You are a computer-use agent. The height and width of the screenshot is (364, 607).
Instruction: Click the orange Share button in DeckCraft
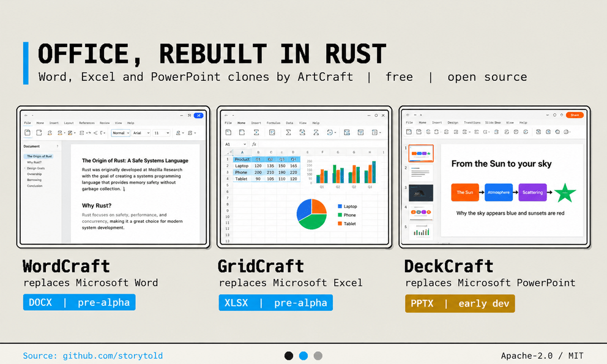575,115
